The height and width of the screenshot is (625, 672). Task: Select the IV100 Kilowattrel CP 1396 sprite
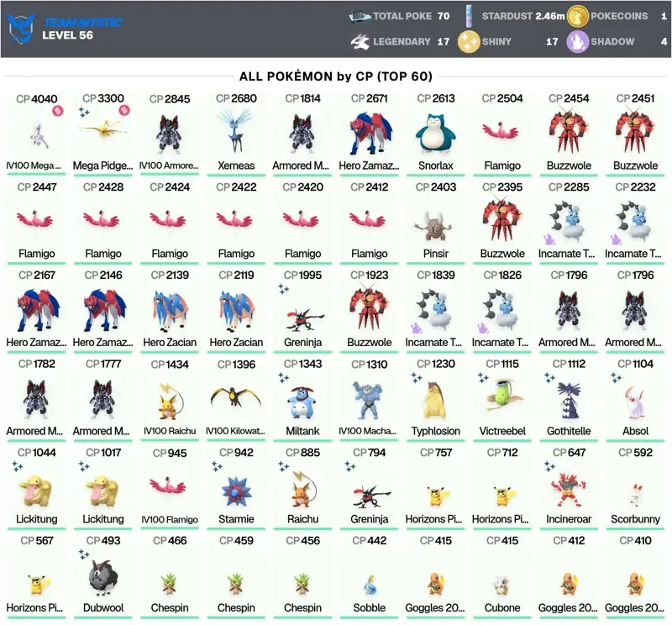coord(236,397)
